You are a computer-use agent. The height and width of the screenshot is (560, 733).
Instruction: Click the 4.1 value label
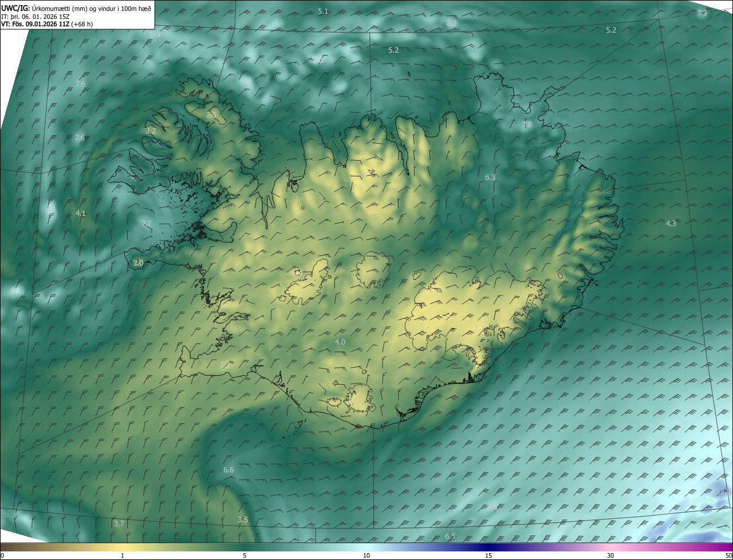click(x=80, y=213)
